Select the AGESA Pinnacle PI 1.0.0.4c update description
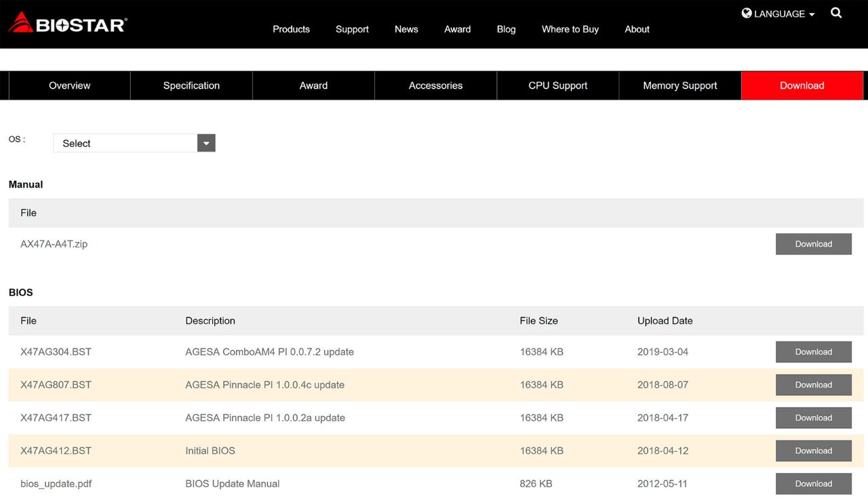 click(x=265, y=385)
